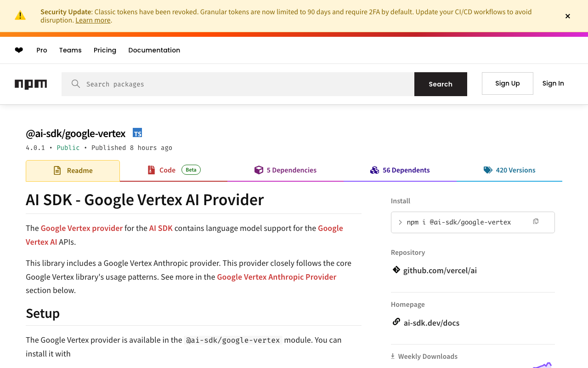Open the 56 Dependents tab

pyautogui.click(x=400, y=170)
